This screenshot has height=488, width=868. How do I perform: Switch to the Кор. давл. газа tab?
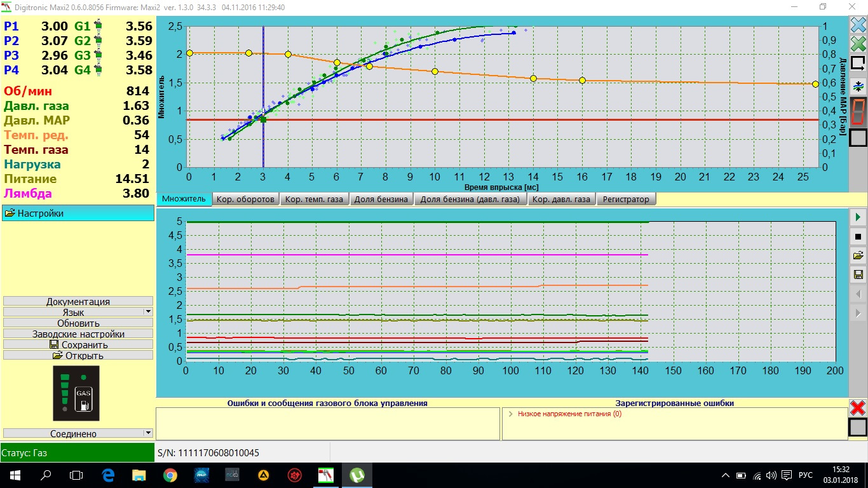562,200
